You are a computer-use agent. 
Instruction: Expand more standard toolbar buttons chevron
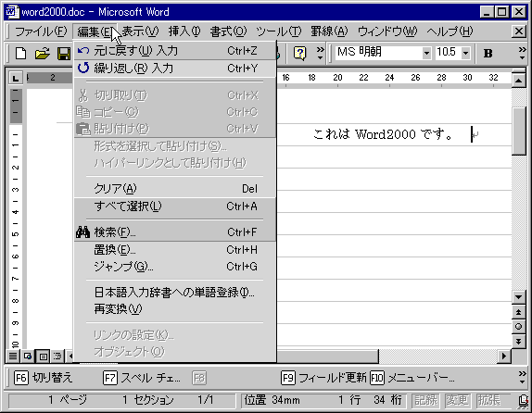click(x=320, y=53)
